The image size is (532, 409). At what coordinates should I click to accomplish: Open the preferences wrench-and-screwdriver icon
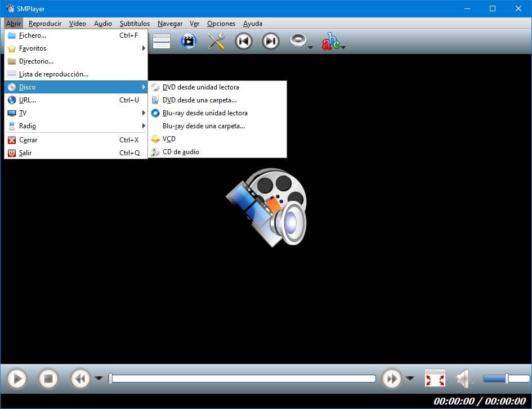(216, 42)
